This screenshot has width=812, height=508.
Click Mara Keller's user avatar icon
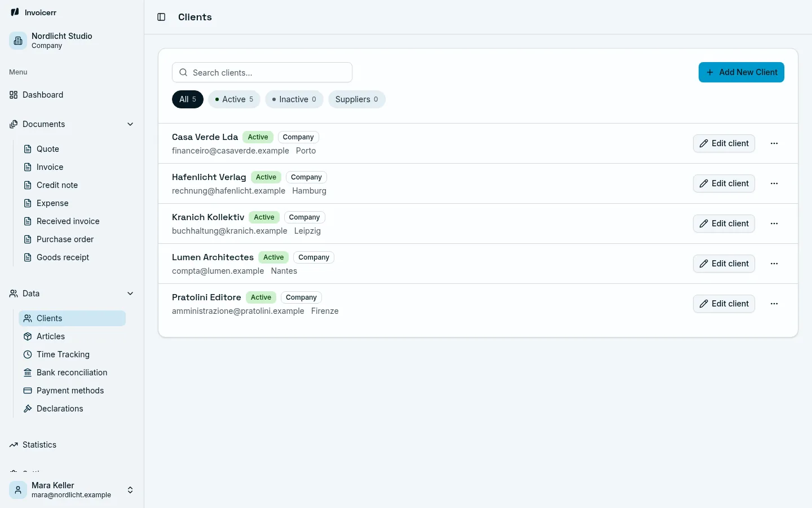tap(18, 490)
